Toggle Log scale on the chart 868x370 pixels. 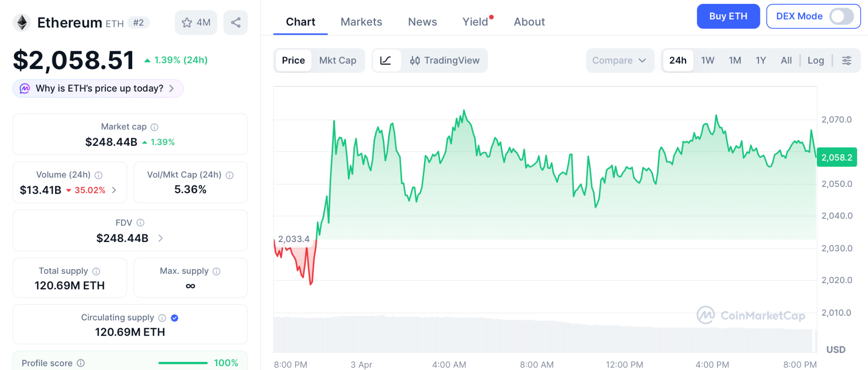tap(815, 61)
